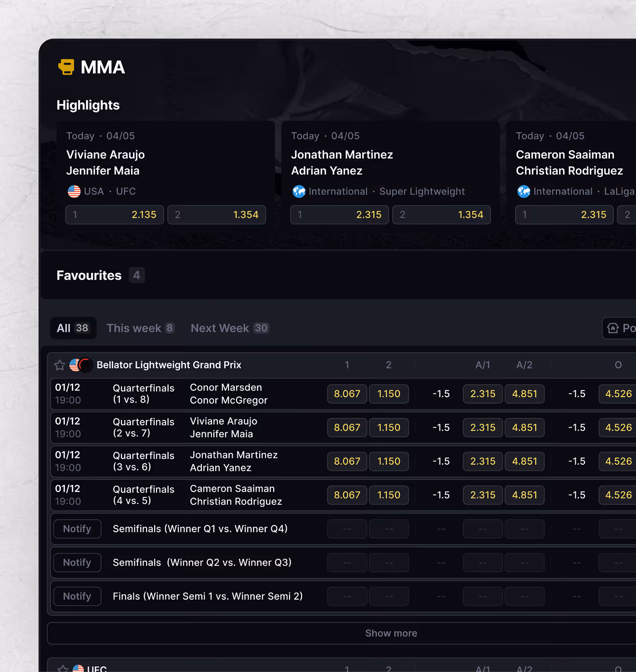Screen dimensions: 636x672
Task: Select 8.067 odds in Jonathan Martinez quarterfinal row
Action: [x=347, y=461]
